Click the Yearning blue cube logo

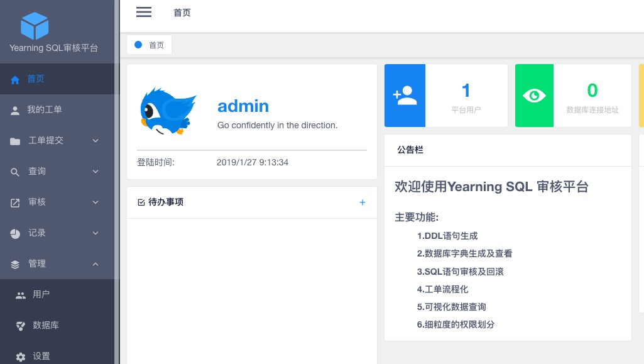click(x=35, y=26)
